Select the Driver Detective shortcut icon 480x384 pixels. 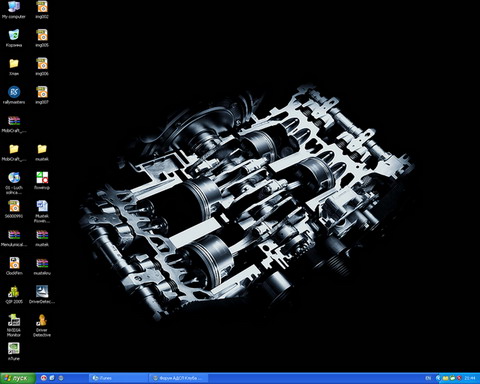[x=42, y=325]
